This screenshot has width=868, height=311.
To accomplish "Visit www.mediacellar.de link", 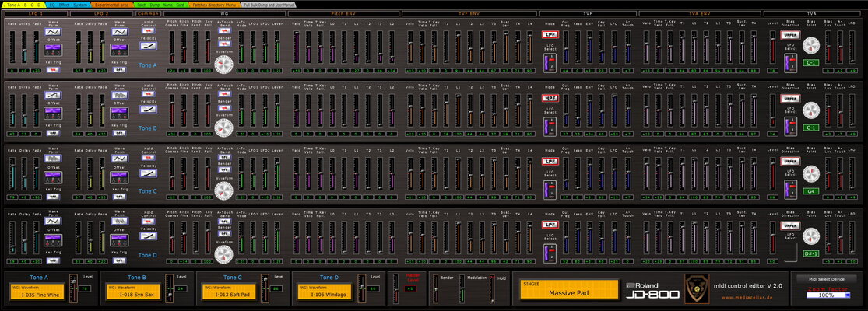I will pos(747,299).
